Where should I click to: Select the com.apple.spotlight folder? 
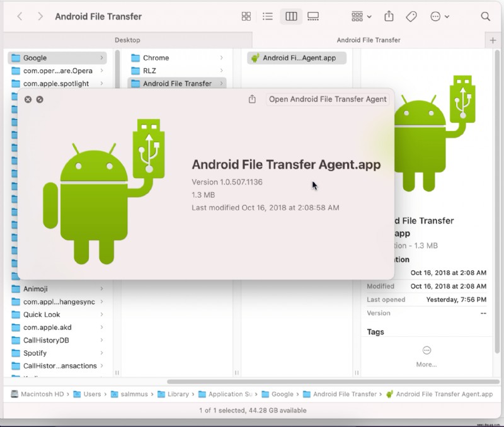click(57, 84)
